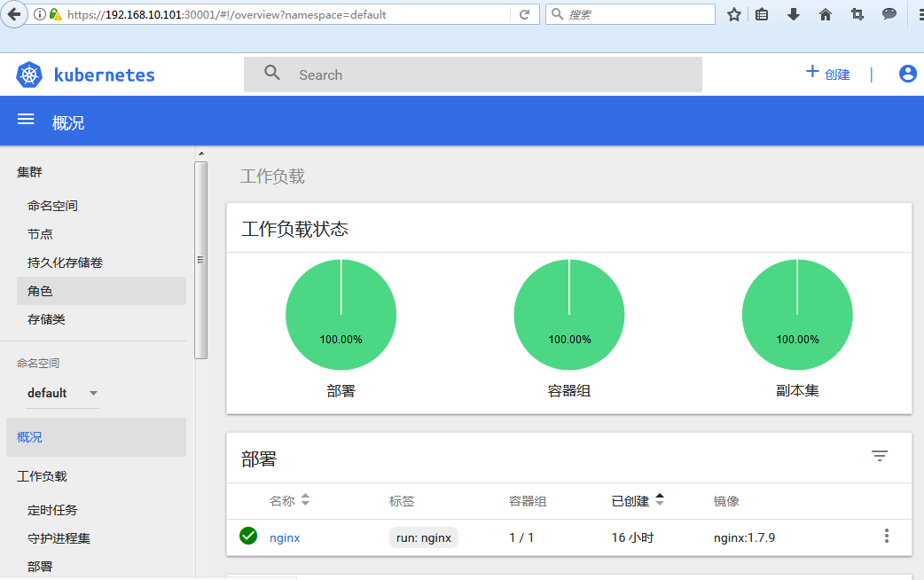Select 角色 in the sidebar
Viewport: 924px width, 580px height.
point(41,291)
